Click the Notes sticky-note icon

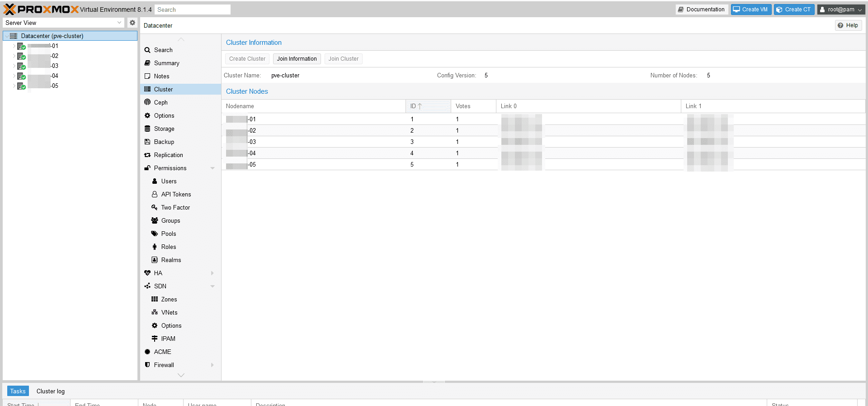coord(147,76)
